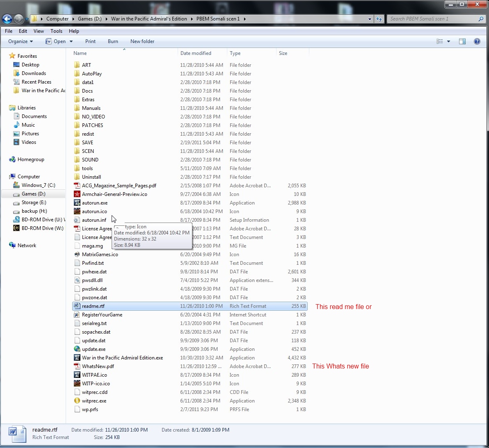Open the Help question mark icon

(x=477, y=41)
